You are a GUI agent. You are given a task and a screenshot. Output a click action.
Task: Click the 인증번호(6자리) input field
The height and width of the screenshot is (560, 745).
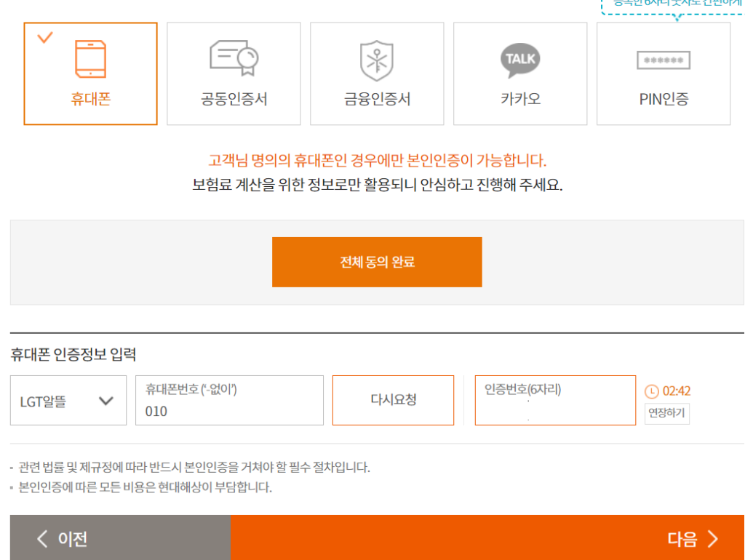pos(554,411)
